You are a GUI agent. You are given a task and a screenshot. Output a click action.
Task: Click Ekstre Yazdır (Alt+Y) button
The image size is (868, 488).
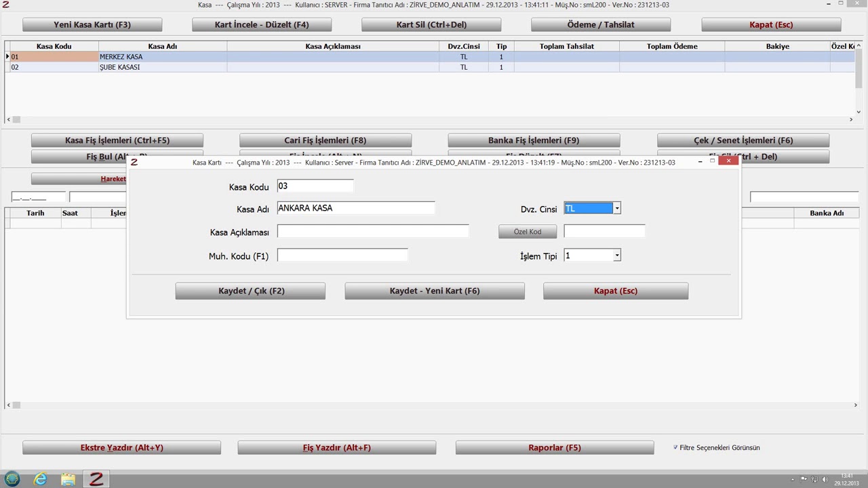(122, 447)
